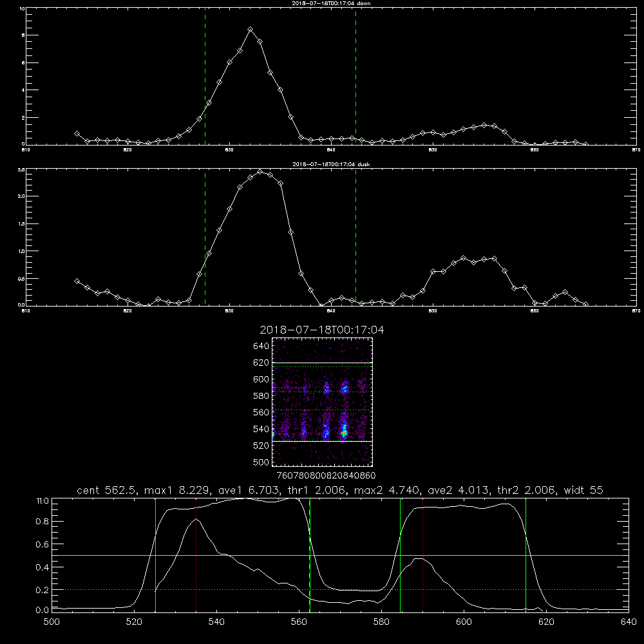This screenshot has width=644, height=644.
Task: Click x-axis label 820 under dawn plot
Action: tap(128, 150)
